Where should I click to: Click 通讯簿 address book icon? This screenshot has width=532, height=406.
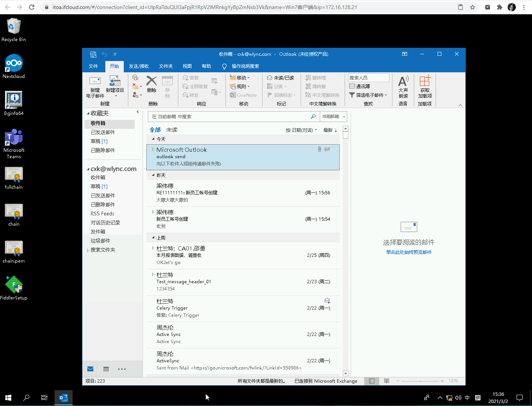[359, 86]
